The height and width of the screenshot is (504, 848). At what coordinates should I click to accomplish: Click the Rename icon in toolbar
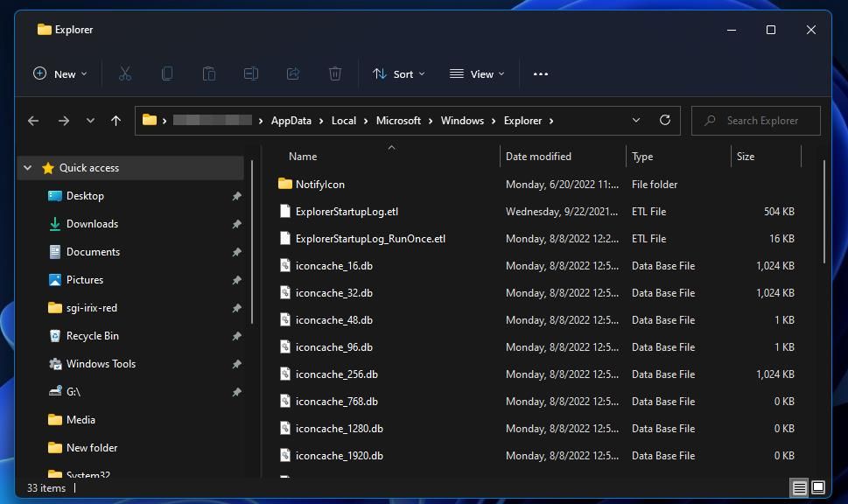point(251,73)
